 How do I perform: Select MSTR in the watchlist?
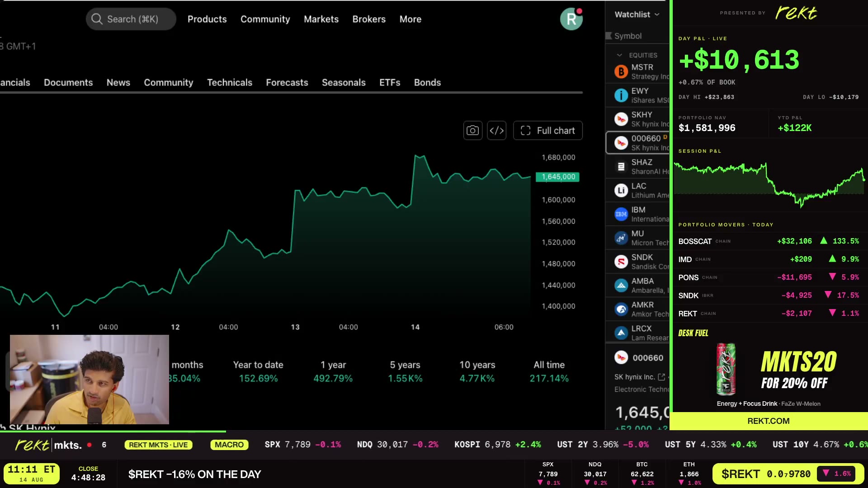click(x=637, y=71)
